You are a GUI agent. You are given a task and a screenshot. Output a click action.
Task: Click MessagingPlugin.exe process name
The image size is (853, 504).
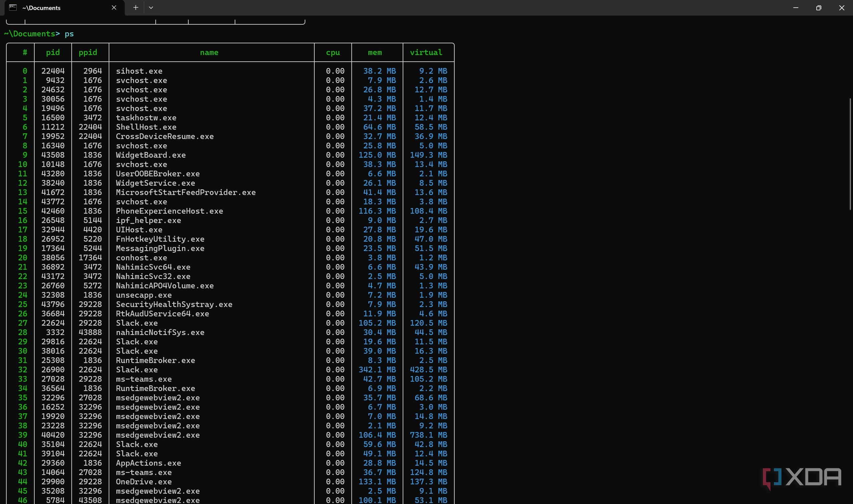click(x=160, y=248)
